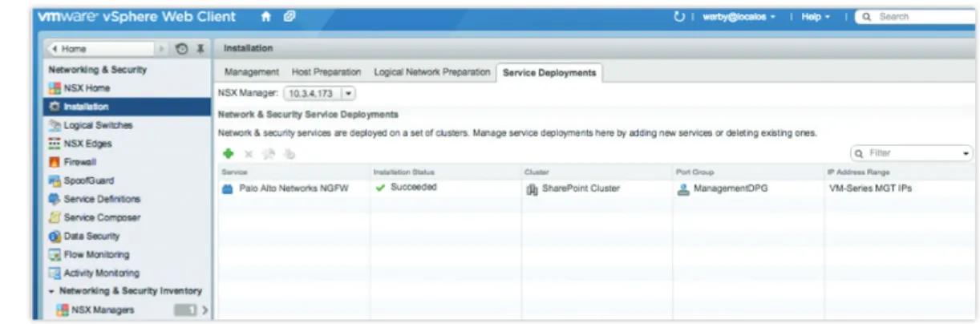Sort by IP Address Range column header

(x=899, y=172)
